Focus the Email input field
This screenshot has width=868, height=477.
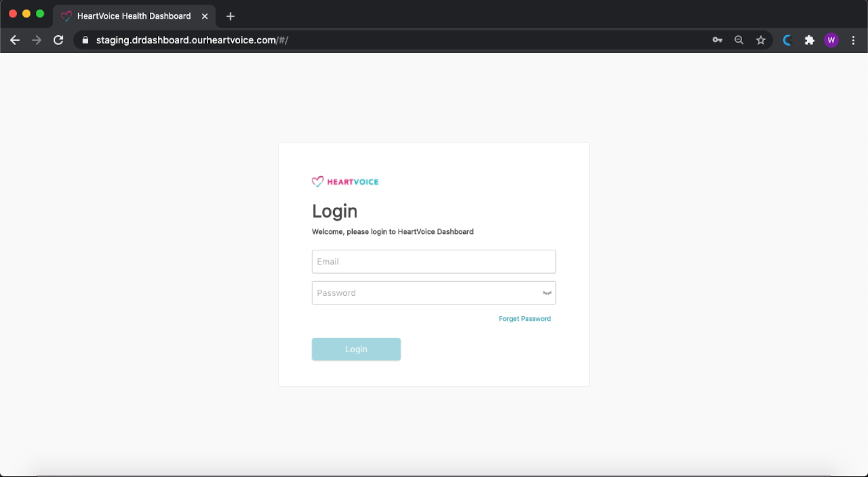(x=434, y=262)
